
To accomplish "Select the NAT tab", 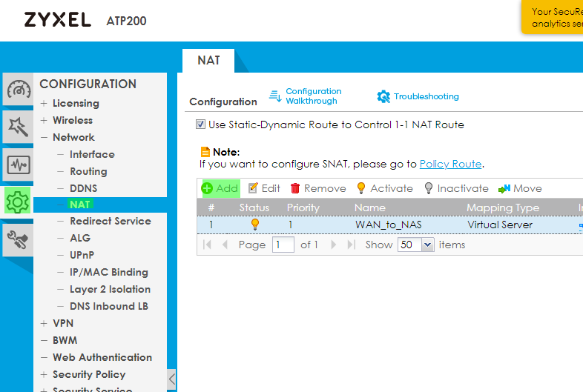I will [x=208, y=60].
